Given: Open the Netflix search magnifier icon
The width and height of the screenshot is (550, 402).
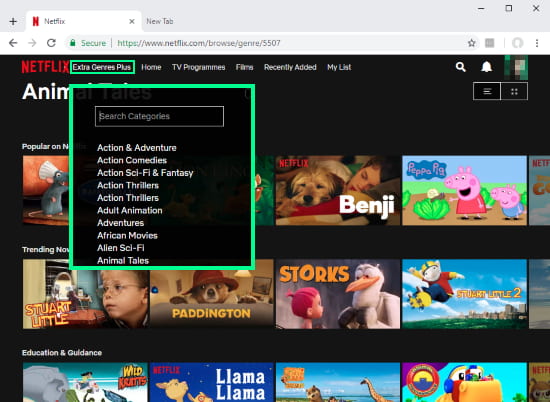Looking at the screenshot, I should pos(461,67).
